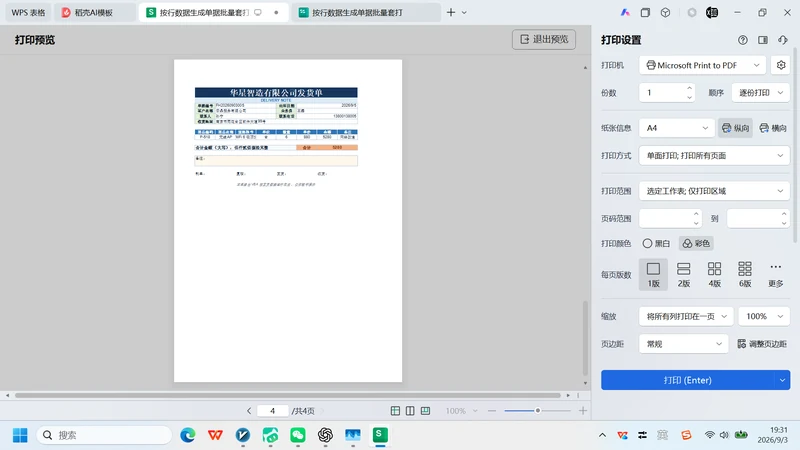Choose 6 pages per sheet layout
This screenshot has width=800, height=450.
(x=745, y=274)
